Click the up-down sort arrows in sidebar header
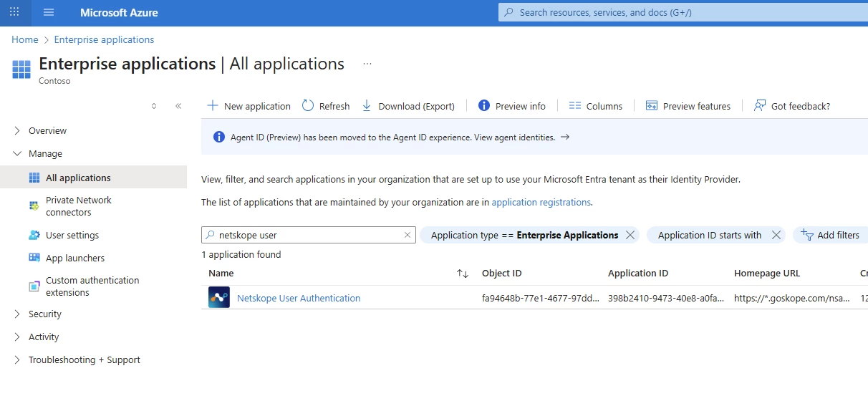The width and height of the screenshot is (868, 401). (154, 106)
